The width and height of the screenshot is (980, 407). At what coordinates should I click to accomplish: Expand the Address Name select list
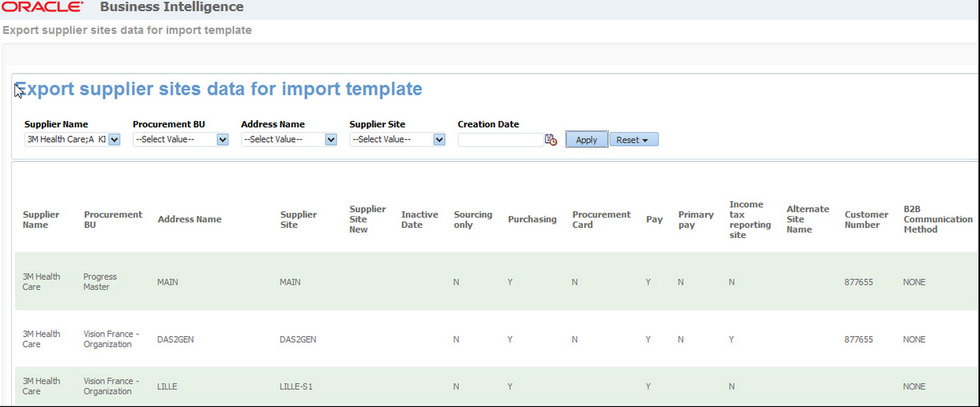coord(331,140)
